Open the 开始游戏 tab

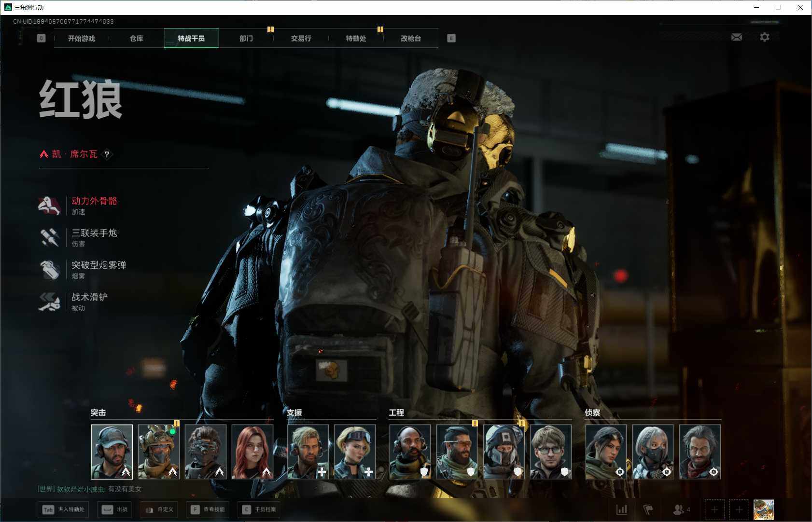tap(82, 38)
